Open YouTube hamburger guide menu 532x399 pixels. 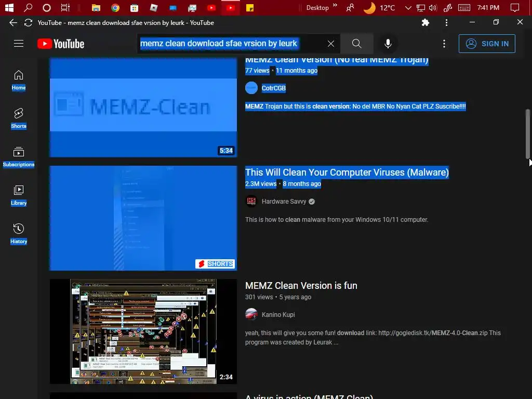19,44
